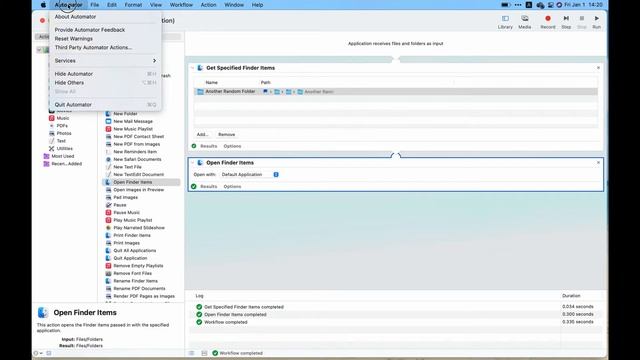Open the Format menu
The image size is (640, 360).
[x=133, y=5]
